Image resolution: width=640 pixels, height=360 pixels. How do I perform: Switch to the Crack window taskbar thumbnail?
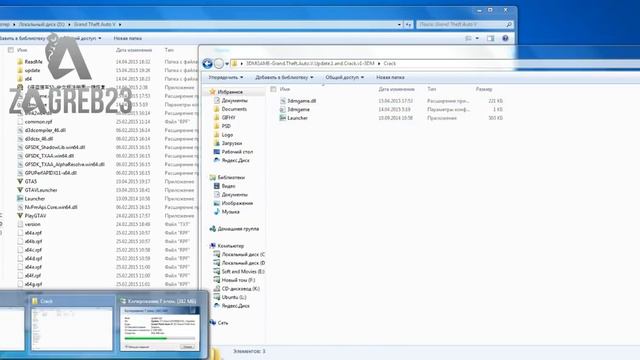[x=72, y=324]
